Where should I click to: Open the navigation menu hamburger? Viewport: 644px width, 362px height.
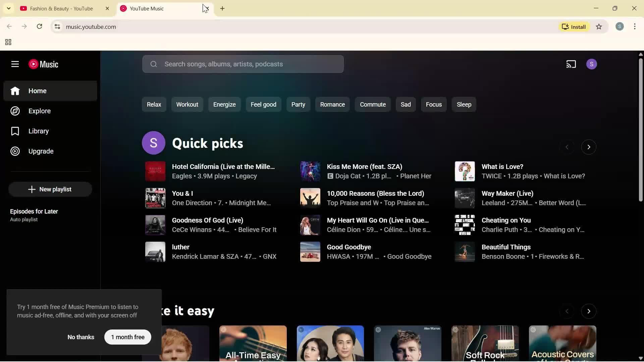coord(15,64)
